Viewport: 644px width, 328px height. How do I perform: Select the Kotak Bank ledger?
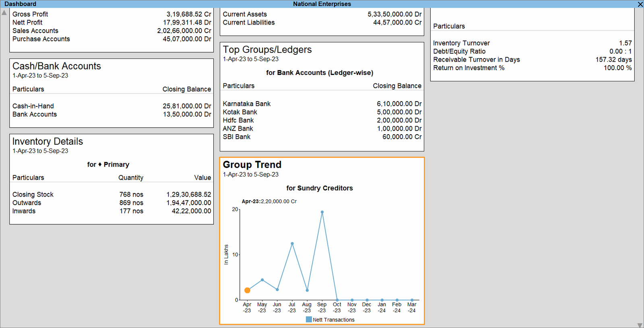coord(322,112)
